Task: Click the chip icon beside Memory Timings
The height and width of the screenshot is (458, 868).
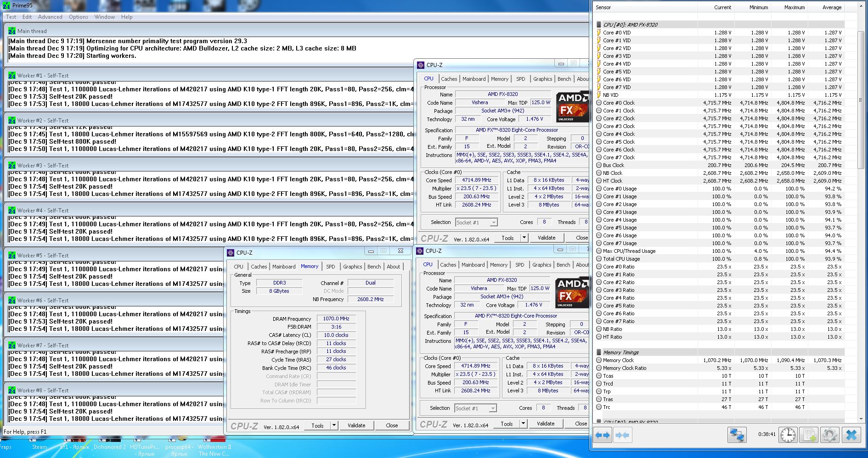Action: click(599, 352)
